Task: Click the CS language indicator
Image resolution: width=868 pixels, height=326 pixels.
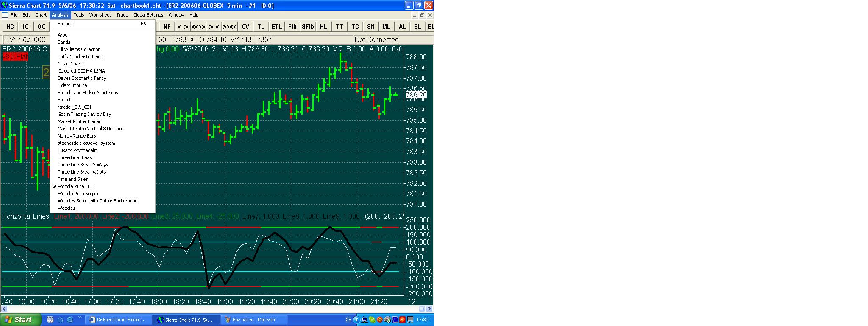Action: pos(348,320)
